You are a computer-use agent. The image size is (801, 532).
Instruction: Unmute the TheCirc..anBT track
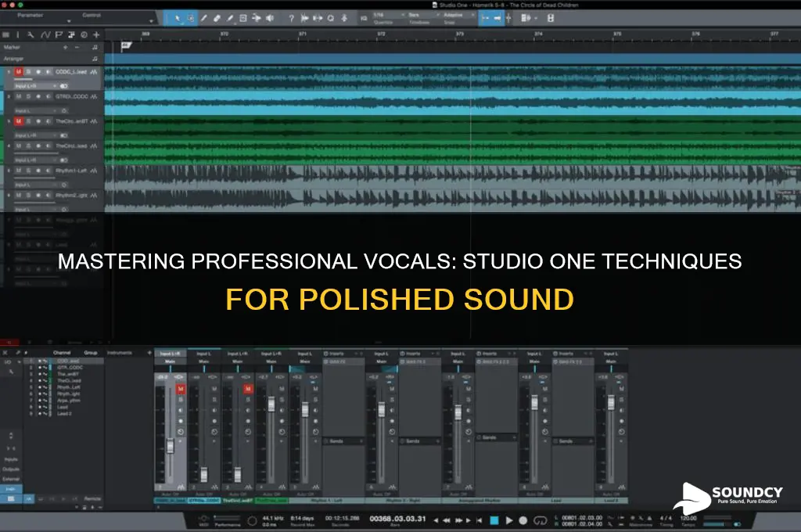click(x=19, y=121)
